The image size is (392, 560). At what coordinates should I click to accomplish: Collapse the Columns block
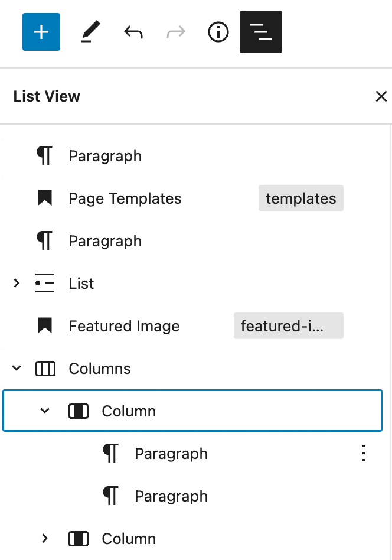point(16,368)
